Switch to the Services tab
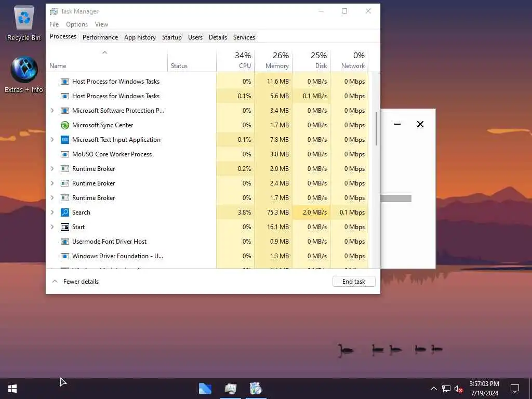Screen dimensions: 532x399 point(244,37)
